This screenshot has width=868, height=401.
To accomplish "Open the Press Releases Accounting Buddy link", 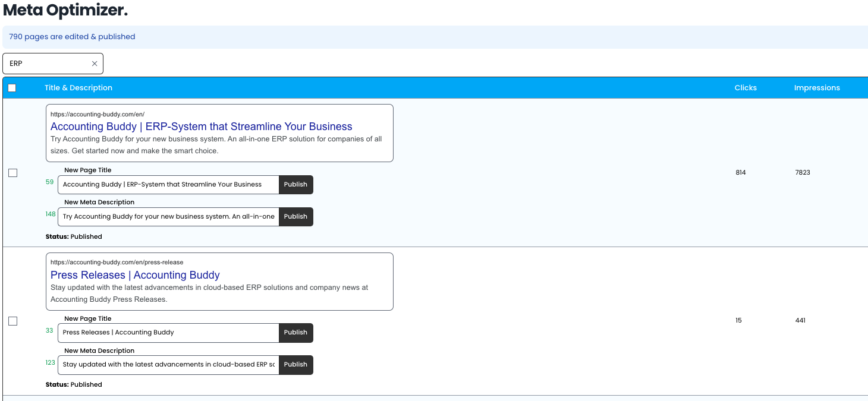I will (x=134, y=274).
